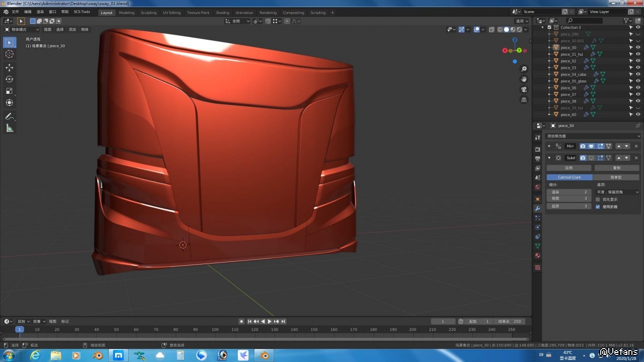Click the 复制 button on the Subd modifier
The width and height of the screenshot is (644, 362).
pos(616,168)
